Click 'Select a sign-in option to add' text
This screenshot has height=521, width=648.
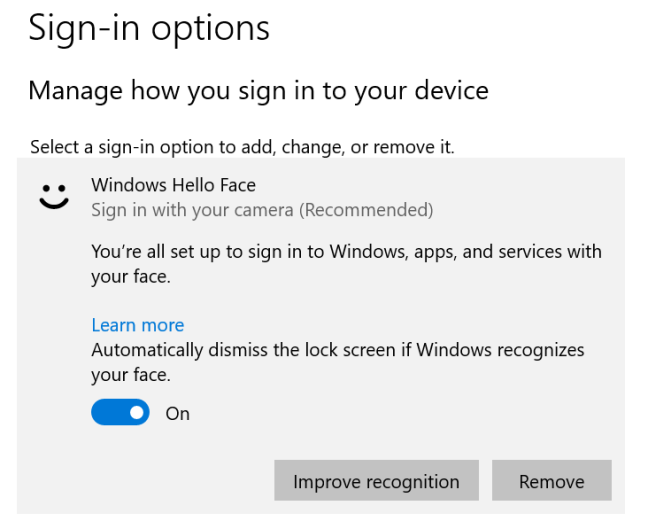click(x=242, y=147)
